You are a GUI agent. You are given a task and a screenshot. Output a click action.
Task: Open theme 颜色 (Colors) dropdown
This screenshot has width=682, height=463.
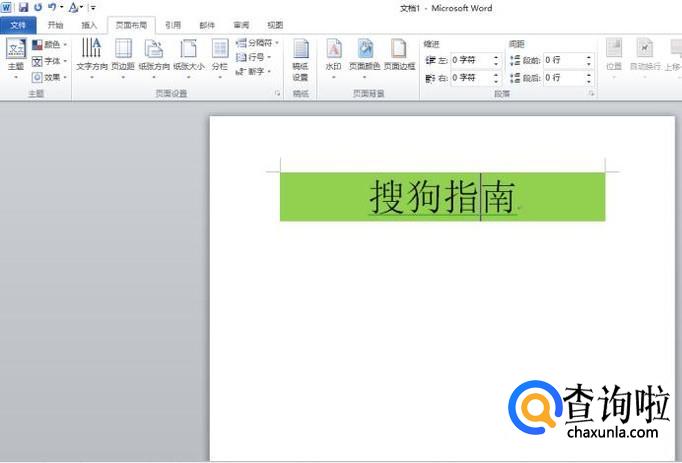(49, 45)
